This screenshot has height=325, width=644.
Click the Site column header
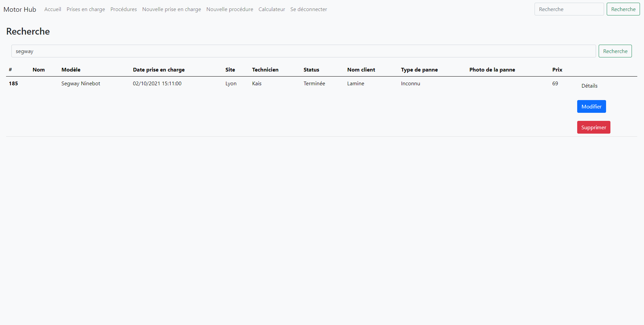point(230,70)
